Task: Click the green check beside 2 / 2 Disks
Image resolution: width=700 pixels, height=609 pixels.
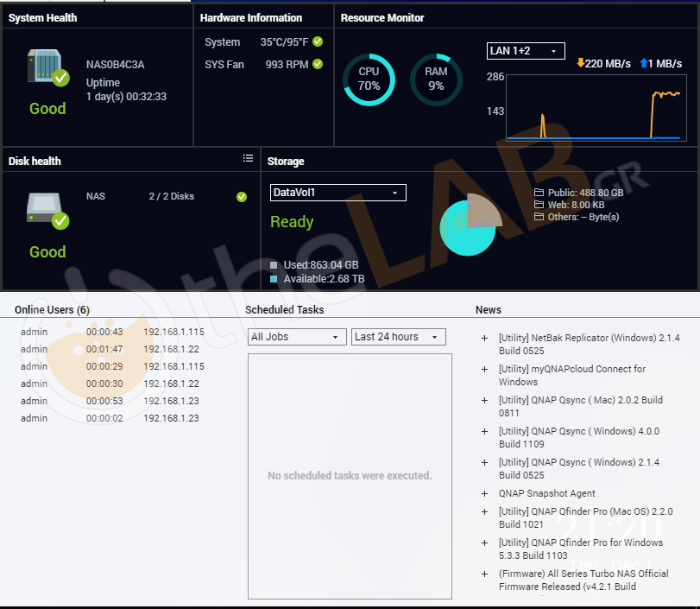Action: (242, 197)
